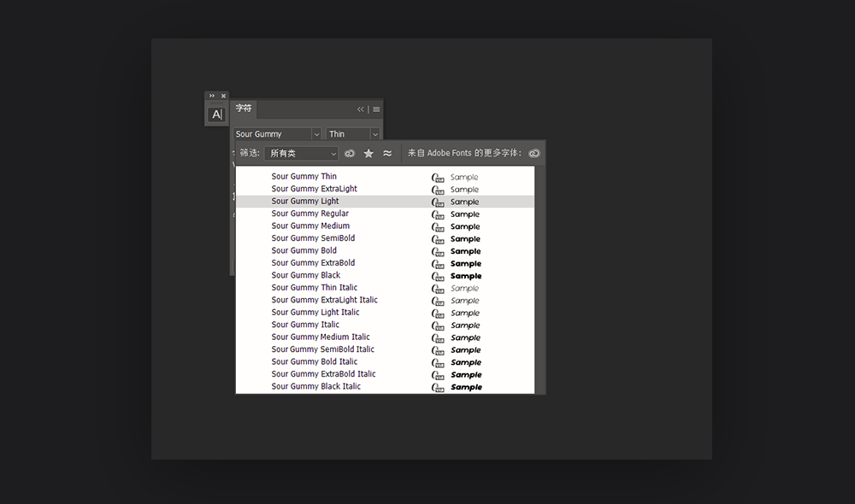The width and height of the screenshot is (855, 504).
Task: Click the Sample preview for Sour Gummy Black
Action: click(466, 276)
